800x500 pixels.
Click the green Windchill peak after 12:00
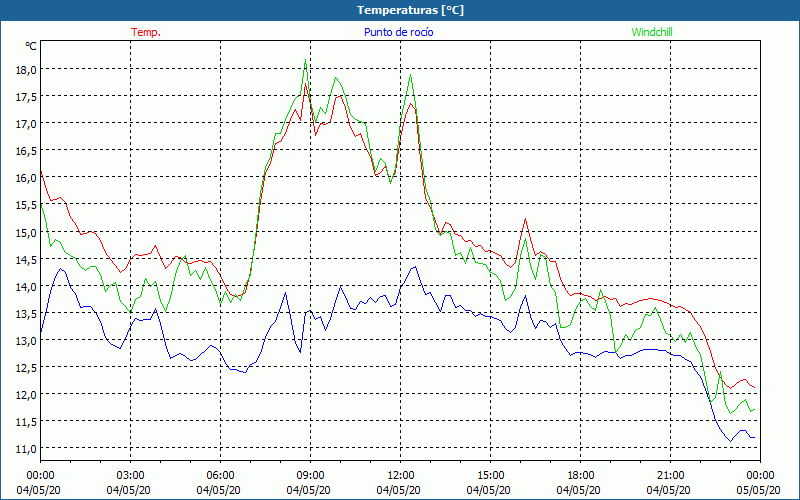pyautogui.click(x=410, y=75)
